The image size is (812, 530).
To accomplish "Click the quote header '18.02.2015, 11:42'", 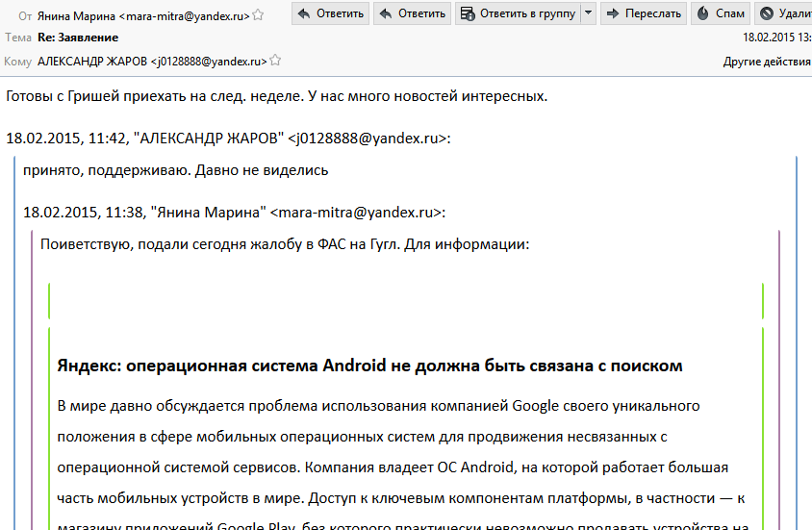I will 228,139.
